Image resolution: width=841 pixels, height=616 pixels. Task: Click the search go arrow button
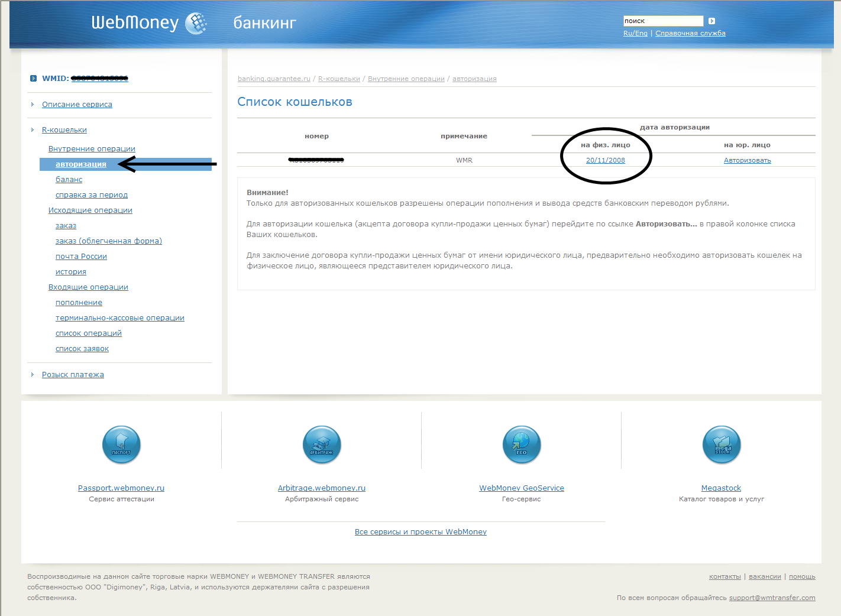(x=711, y=21)
